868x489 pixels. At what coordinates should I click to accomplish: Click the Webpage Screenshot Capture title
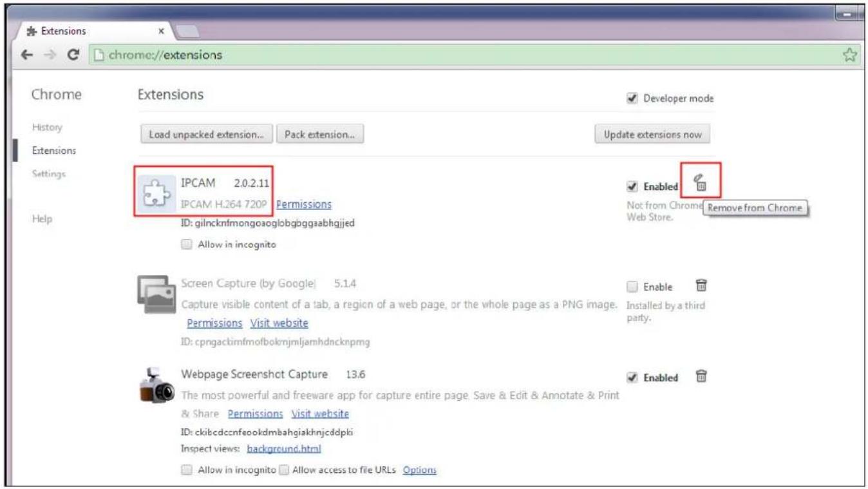coord(254,374)
